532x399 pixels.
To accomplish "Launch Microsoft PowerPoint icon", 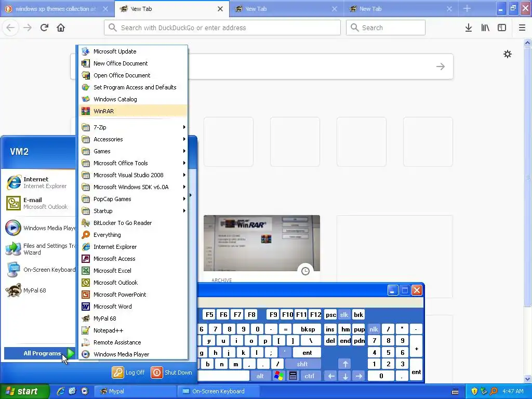I will click(x=86, y=295).
